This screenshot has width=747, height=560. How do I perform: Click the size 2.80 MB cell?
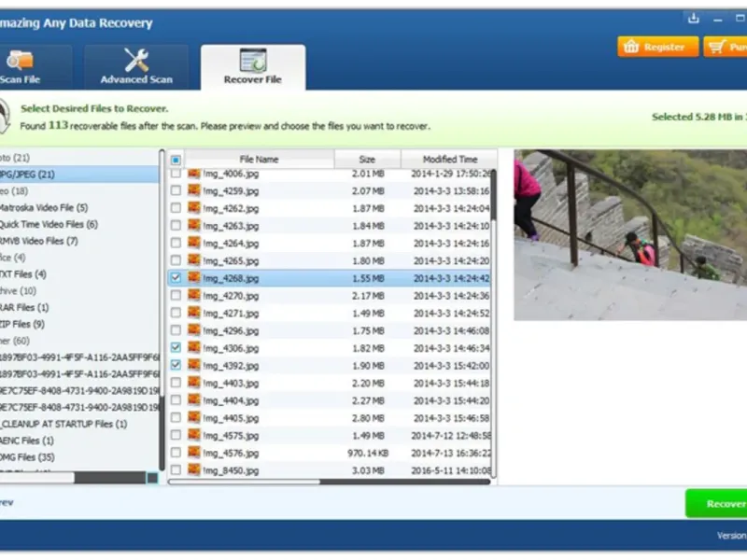click(x=368, y=418)
